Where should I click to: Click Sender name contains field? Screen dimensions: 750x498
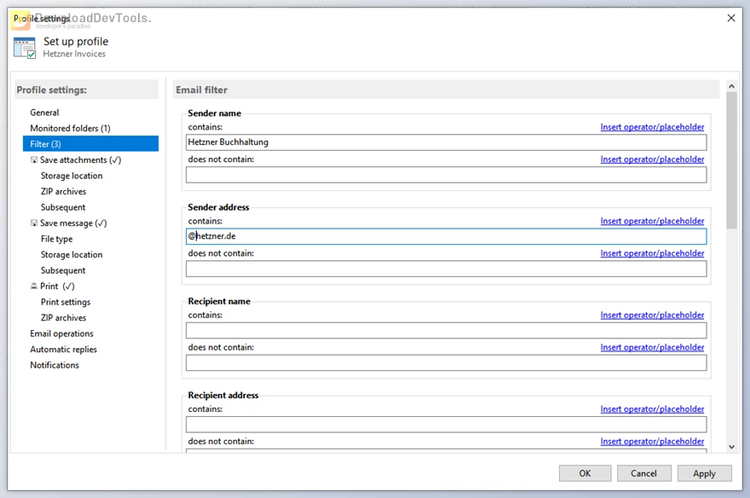pos(446,142)
